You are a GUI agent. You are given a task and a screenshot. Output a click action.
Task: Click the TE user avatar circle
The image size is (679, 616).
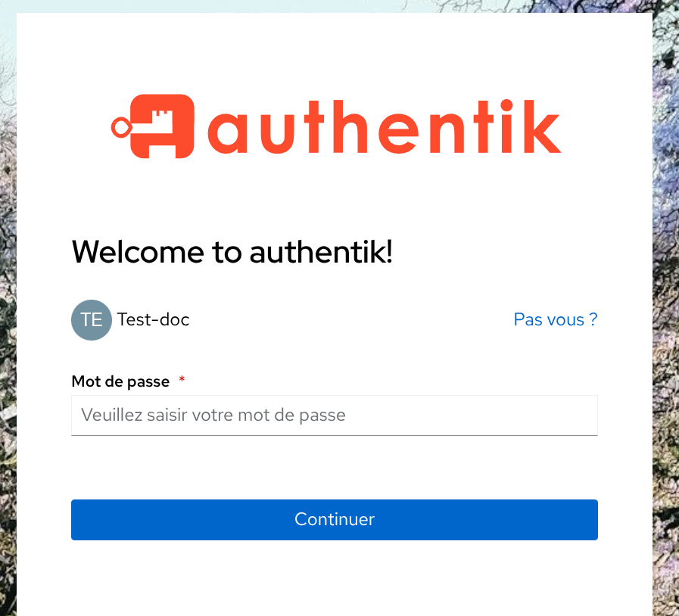(x=92, y=319)
